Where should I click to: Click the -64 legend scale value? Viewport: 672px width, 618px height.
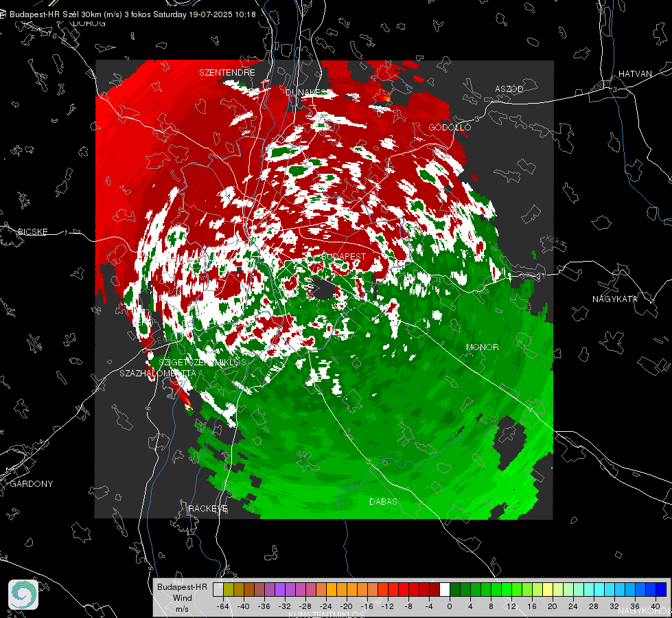223,606
